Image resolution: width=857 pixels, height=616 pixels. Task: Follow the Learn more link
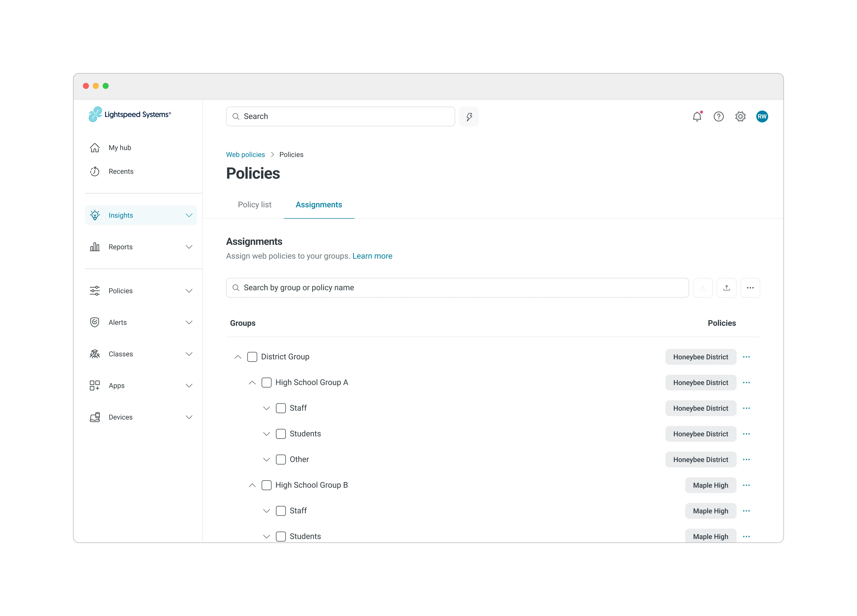(372, 256)
